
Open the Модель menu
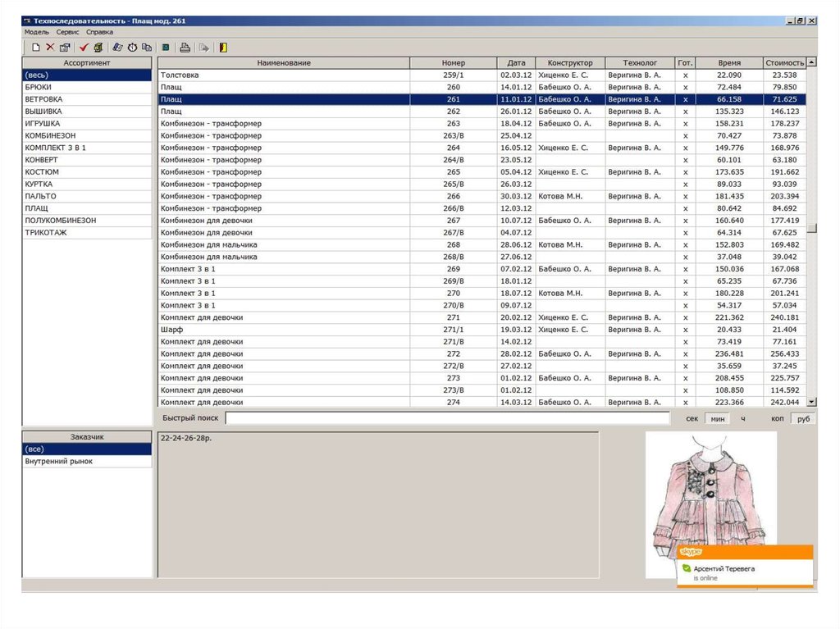click(37, 32)
